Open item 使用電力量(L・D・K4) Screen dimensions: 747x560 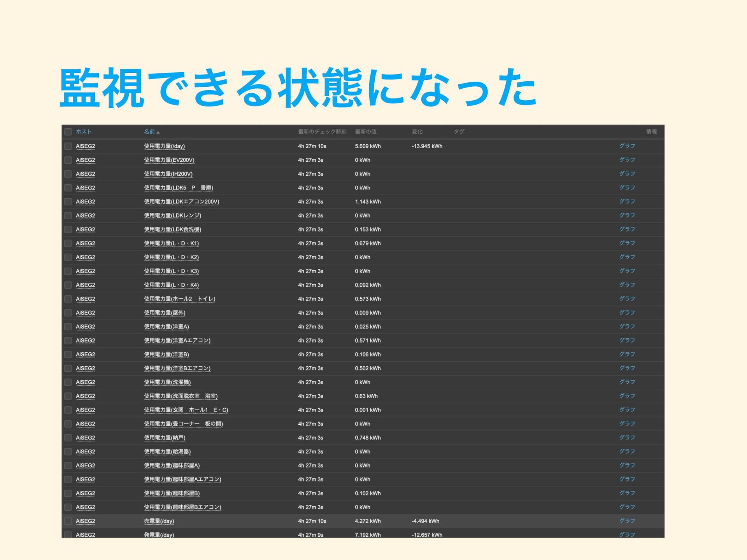pyautogui.click(x=172, y=285)
